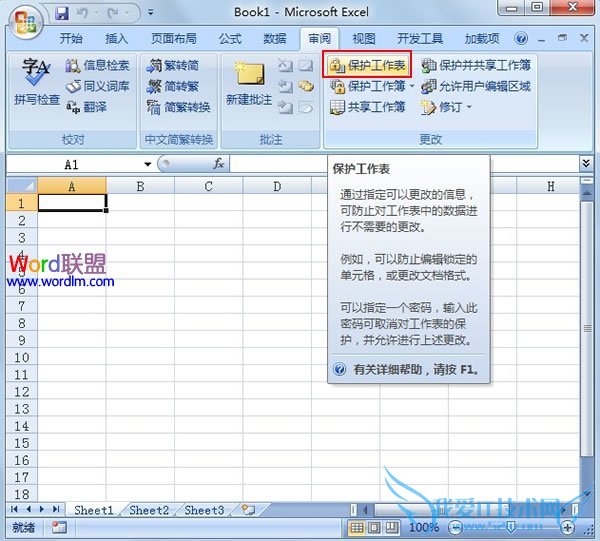
Task: Expand the formula bar
Action: click(586, 164)
